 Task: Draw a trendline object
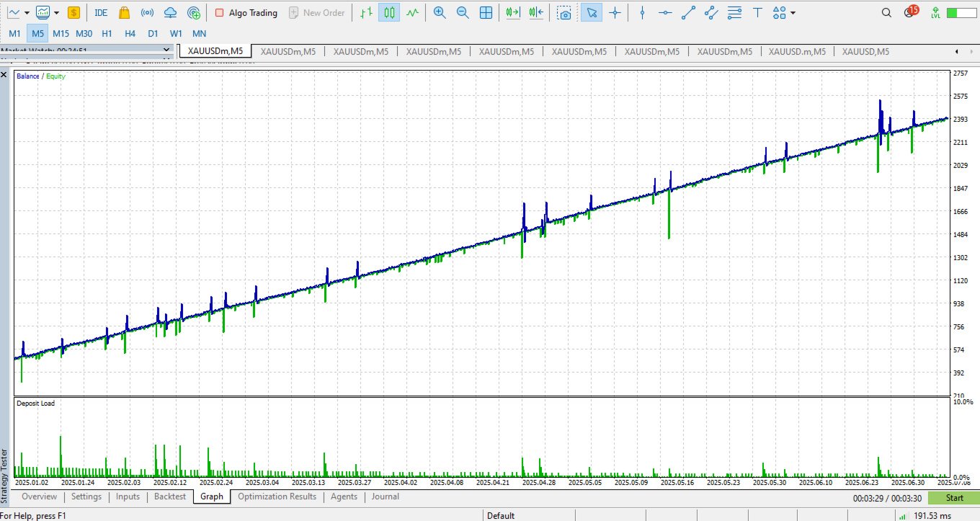pos(688,12)
